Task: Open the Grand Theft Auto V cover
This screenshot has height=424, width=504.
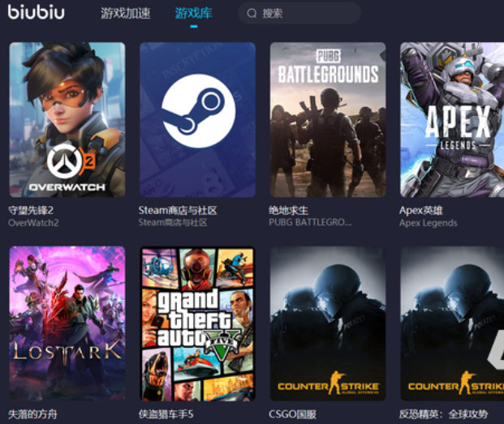Action: 197,323
